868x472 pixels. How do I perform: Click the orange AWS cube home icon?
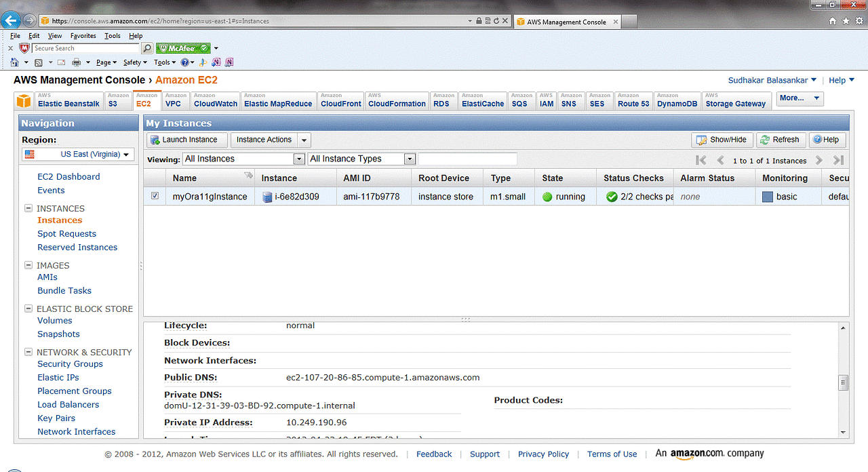24,101
